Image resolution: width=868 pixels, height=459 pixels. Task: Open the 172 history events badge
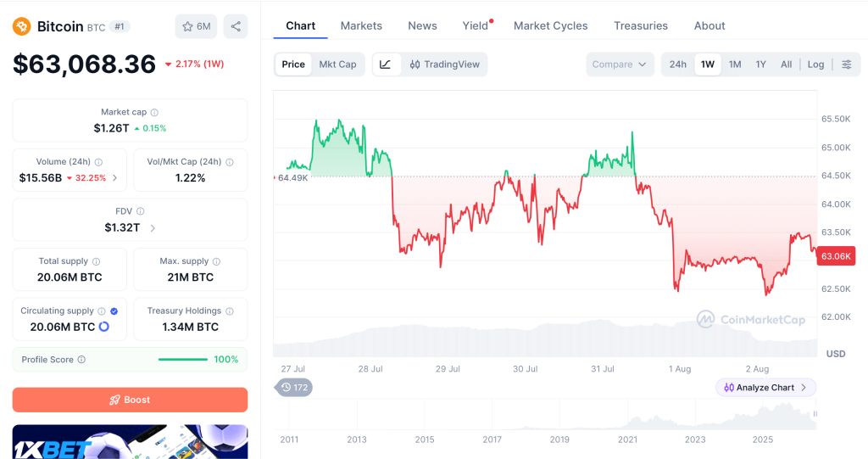click(x=294, y=388)
